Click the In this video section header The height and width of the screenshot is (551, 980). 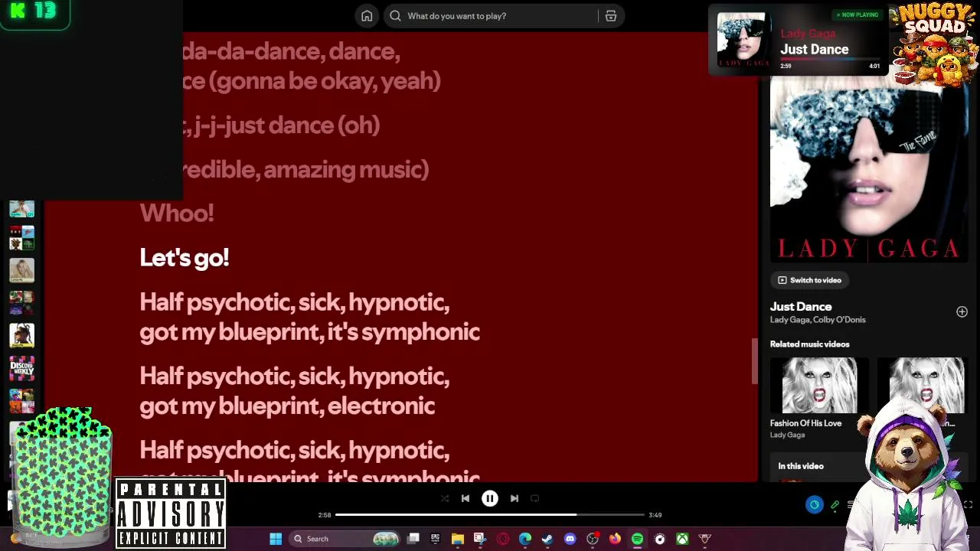tap(801, 466)
